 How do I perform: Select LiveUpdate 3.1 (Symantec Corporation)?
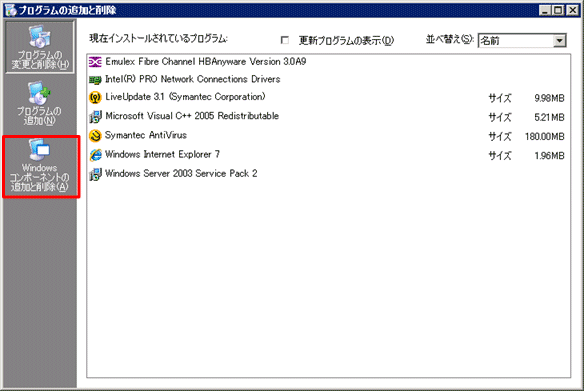185,97
